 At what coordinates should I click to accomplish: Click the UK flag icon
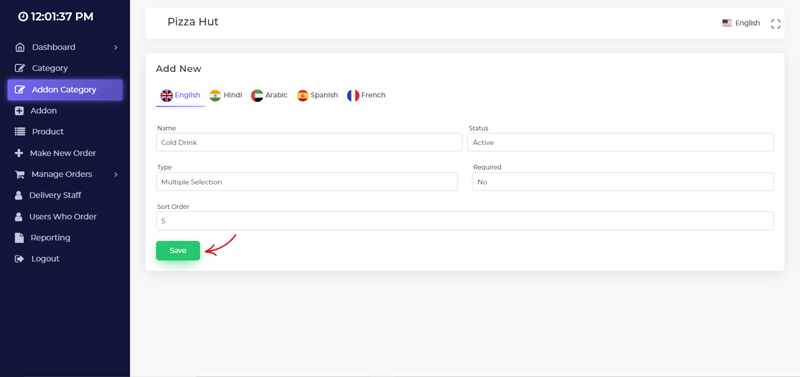click(166, 95)
